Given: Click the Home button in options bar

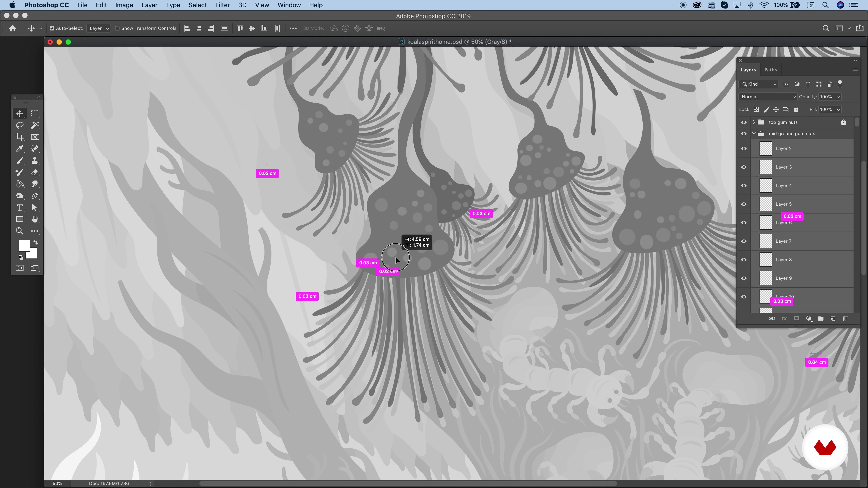Looking at the screenshot, I should 13,28.
